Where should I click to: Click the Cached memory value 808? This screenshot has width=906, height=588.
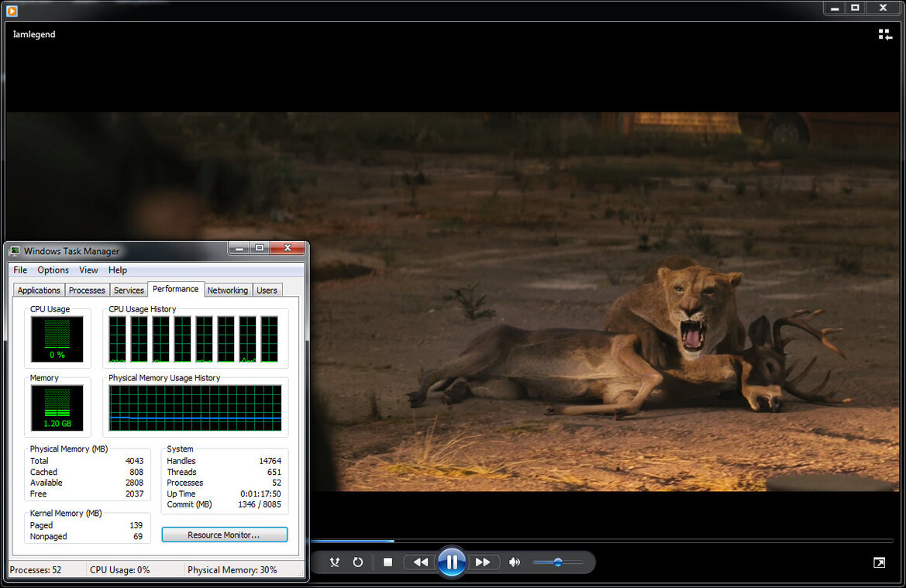click(x=136, y=472)
